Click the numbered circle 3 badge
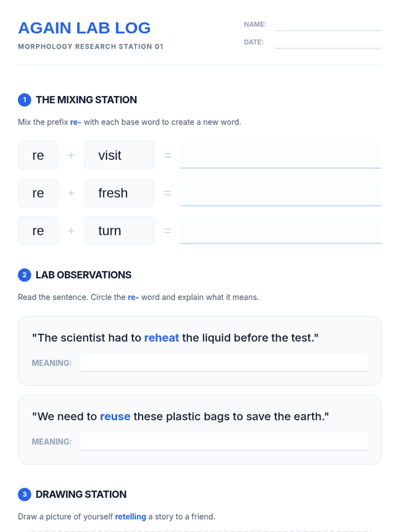Viewport: 399px width, 532px height. coord(24,494)
